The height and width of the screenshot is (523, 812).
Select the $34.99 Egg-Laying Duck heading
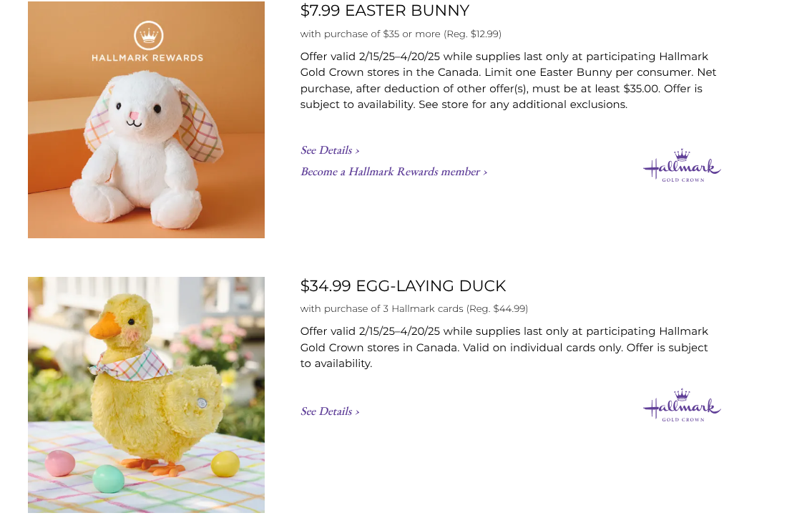[403, 286]
